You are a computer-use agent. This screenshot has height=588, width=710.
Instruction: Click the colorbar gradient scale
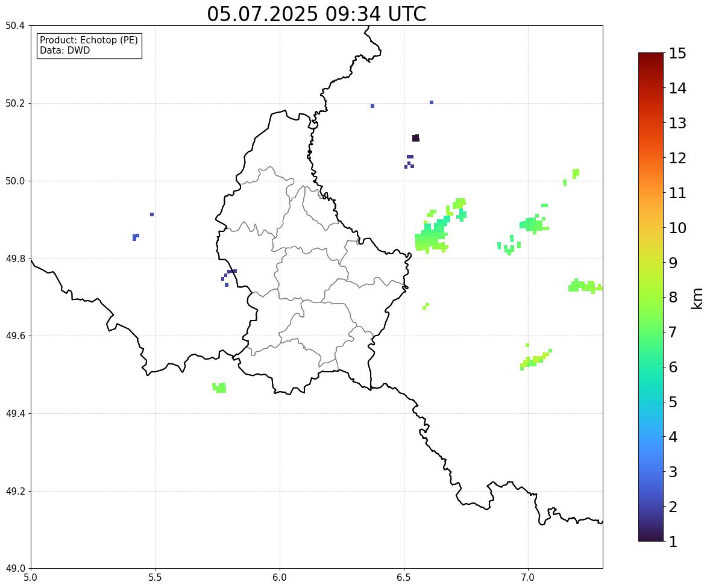[651, 297]
